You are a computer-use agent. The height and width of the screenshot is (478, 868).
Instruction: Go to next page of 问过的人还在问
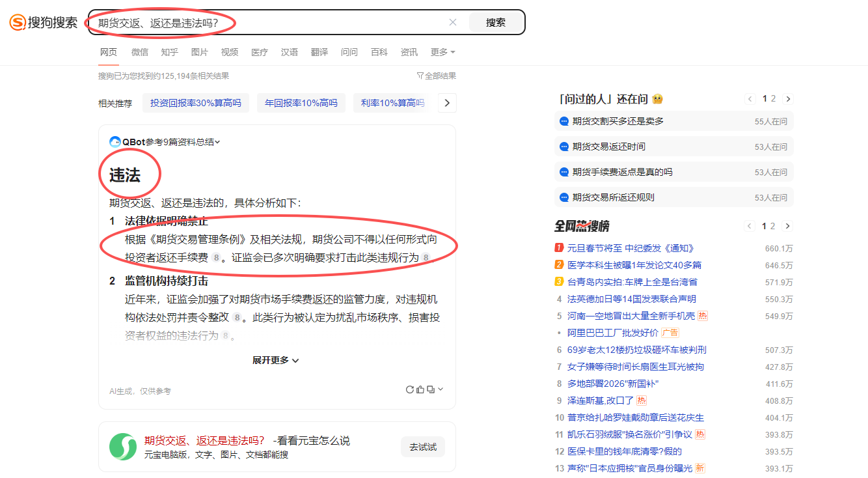pyautogui.click(x=788, y=99)
